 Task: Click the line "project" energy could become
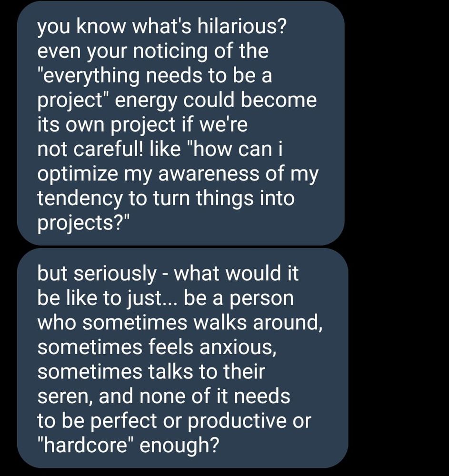pos(177,101)
